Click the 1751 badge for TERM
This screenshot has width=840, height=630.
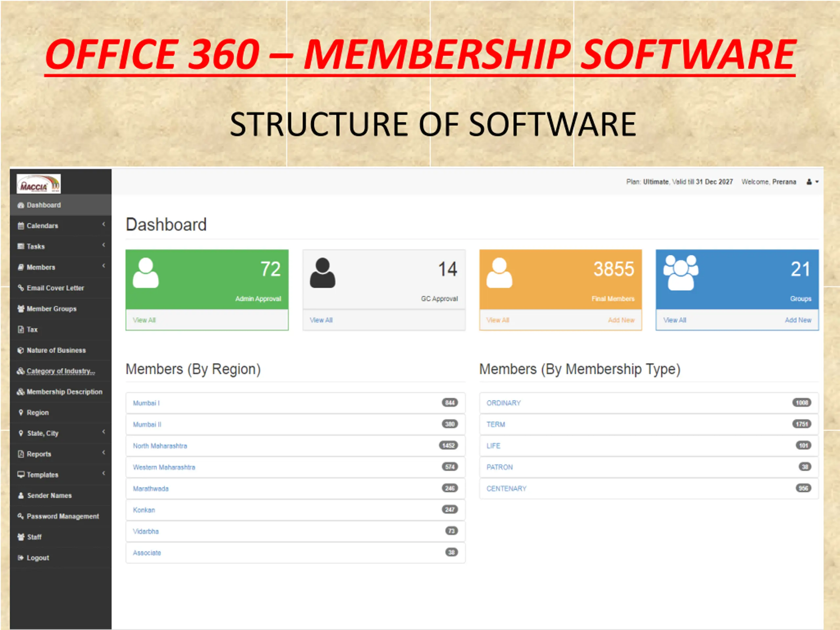pos(802,424)
